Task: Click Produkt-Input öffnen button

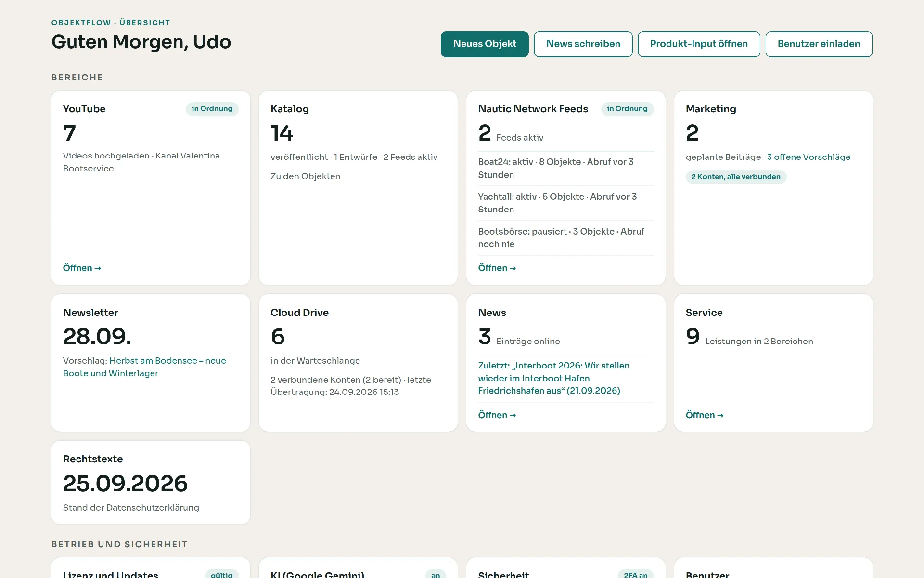Action: tap(699, 44)
